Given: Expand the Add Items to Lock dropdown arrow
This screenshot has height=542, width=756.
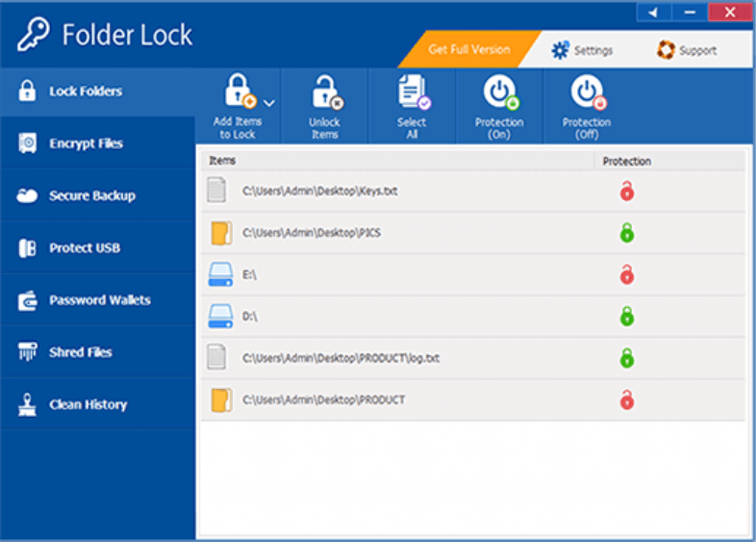Looking at the screenshot, I should [x=269, y=103].
